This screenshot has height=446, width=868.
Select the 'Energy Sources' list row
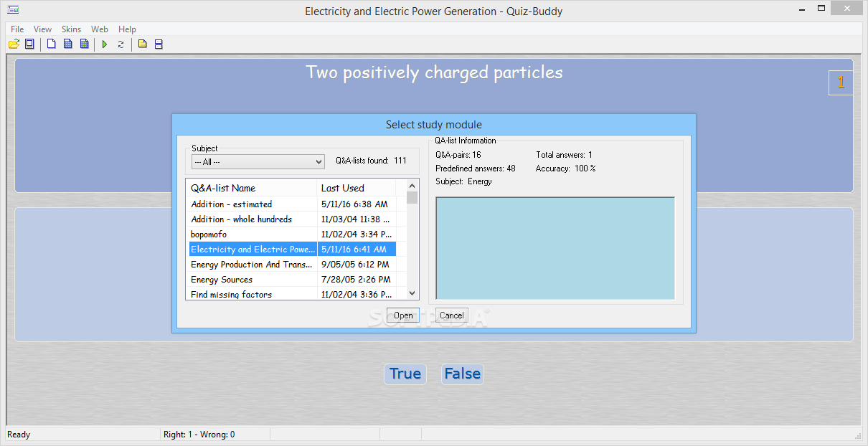(291, 280)
